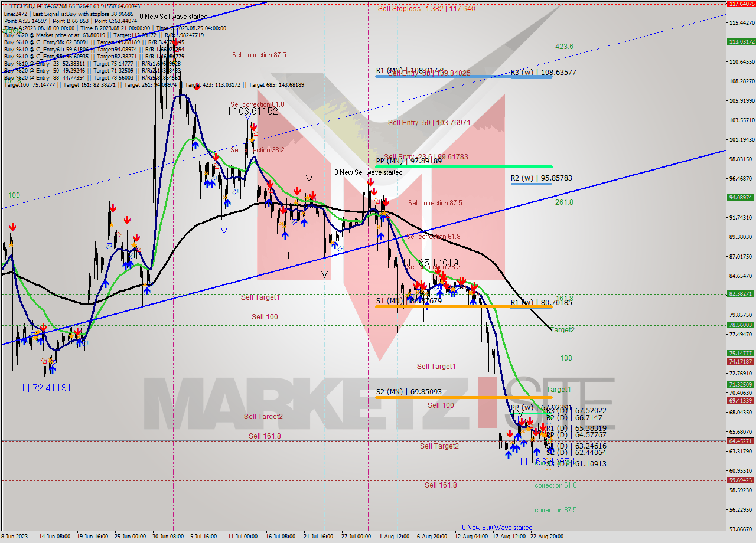Click the '8 Jun 2023' date label
The image size is (756, 543).
(15, 537)
